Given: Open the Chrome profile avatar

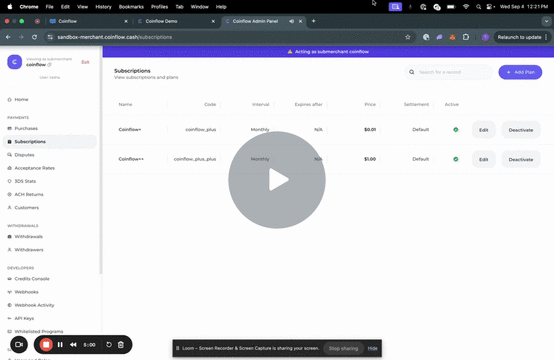Looking at the screenshot, I should pyautogui.click(x=485, y=37).
